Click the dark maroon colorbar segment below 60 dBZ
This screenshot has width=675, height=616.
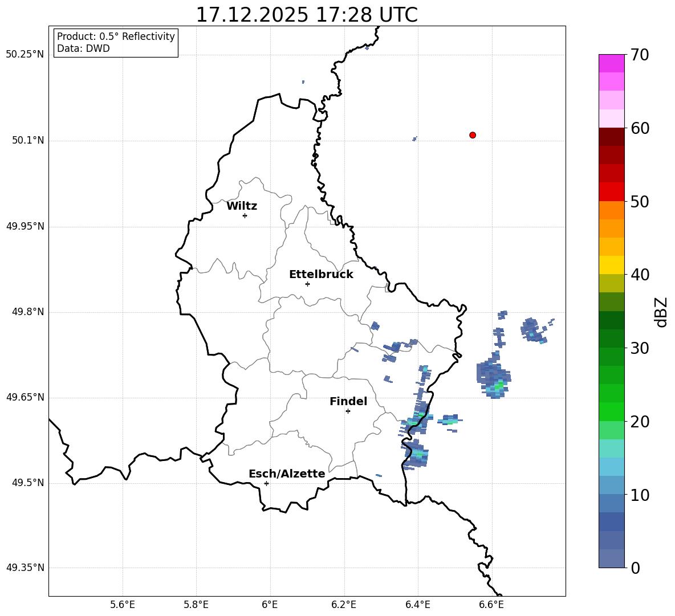pos(611,137)
